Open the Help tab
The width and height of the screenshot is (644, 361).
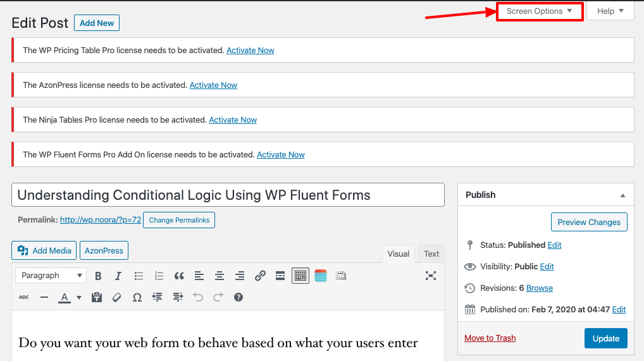[610, 11]
